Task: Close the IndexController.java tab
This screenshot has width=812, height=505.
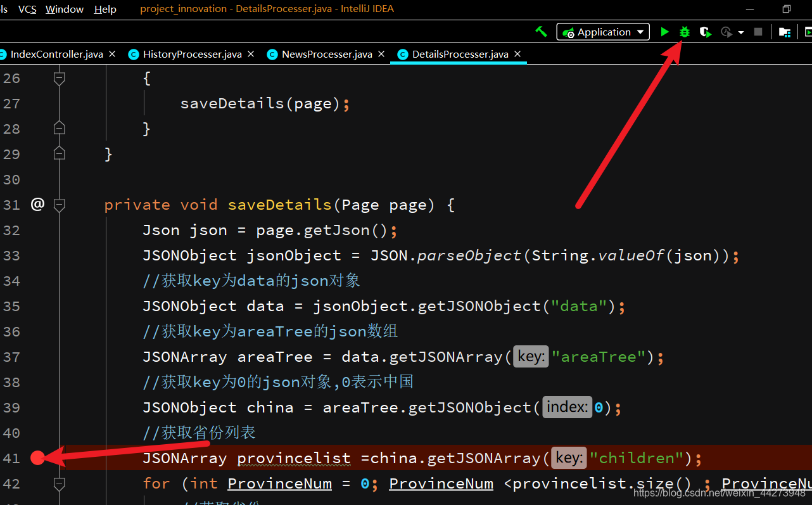Action: 112,54
